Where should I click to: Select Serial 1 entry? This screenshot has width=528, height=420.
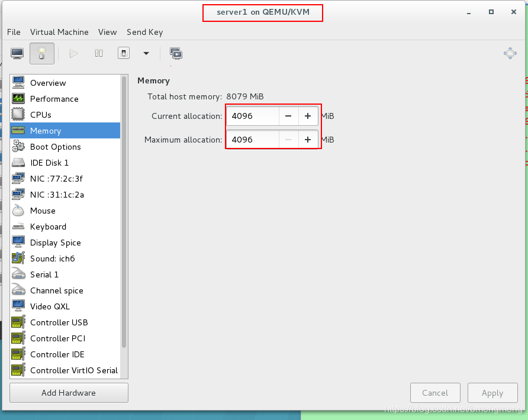tap(65, 274)
